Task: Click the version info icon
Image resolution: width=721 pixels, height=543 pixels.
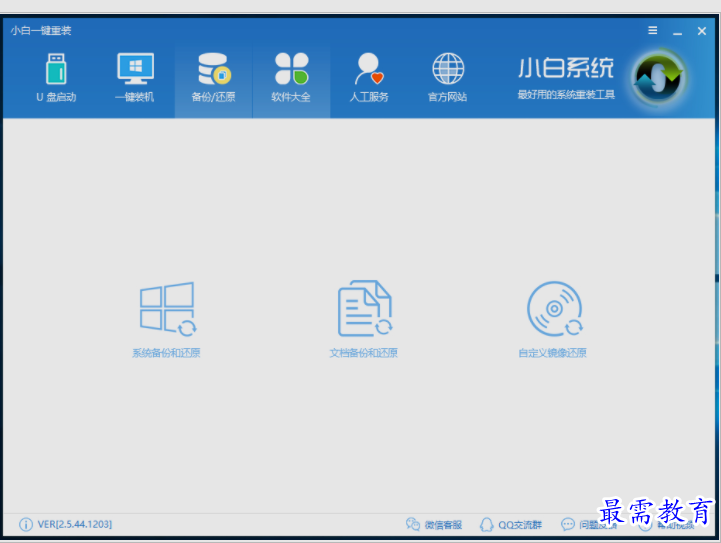Action: 26,524
